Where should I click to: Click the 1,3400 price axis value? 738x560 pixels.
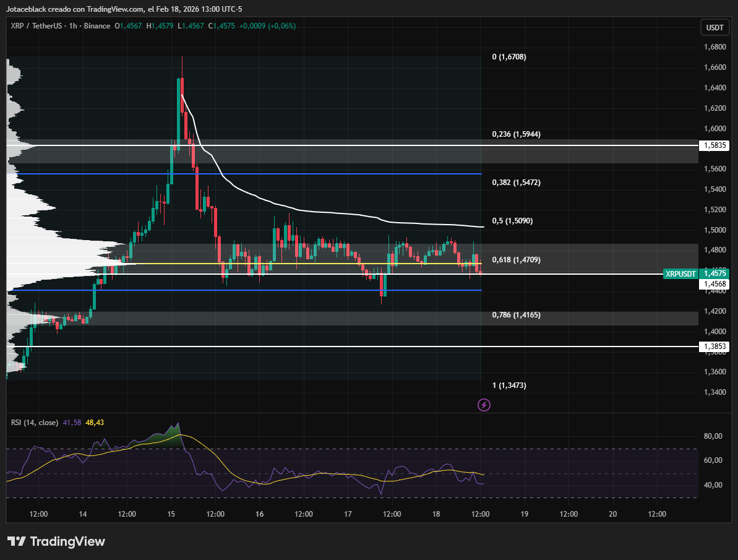coord(715,392)
